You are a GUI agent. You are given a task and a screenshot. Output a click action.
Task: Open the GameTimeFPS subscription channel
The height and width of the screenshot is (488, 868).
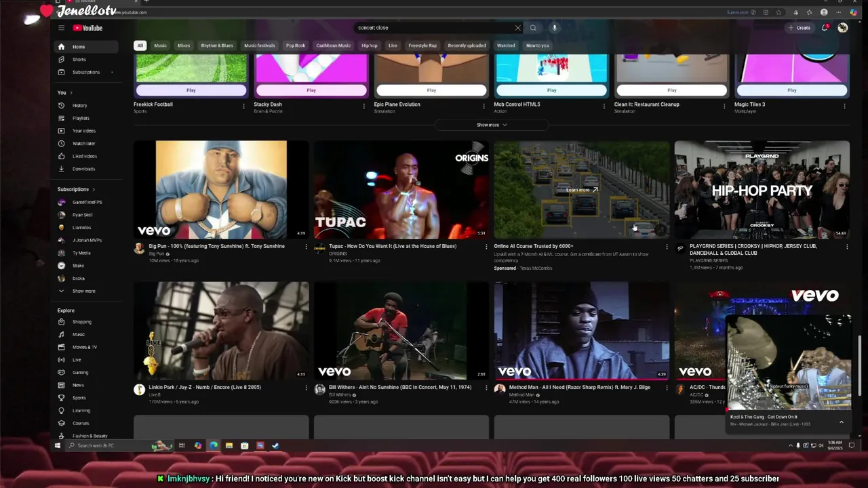click(x=87, y=202)
